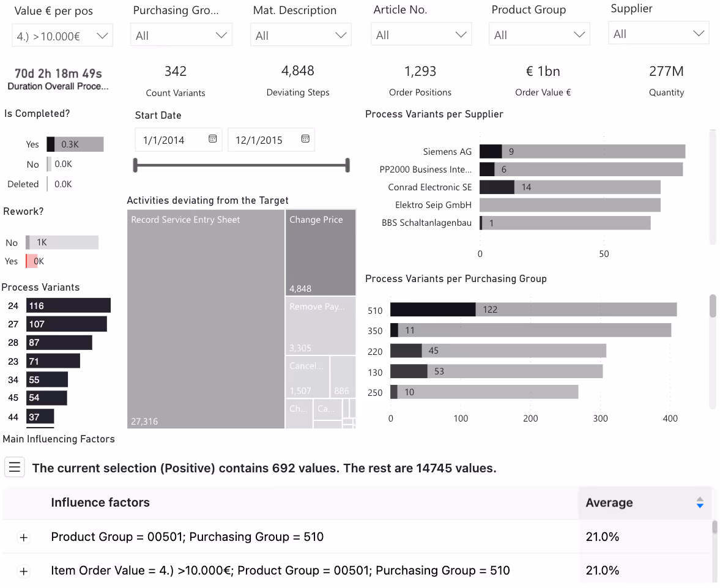Image resolution: width=720 pixels, height=588 pixels.
Task: Click the sort arrows on the Average column
Action: tap(700, 502)
